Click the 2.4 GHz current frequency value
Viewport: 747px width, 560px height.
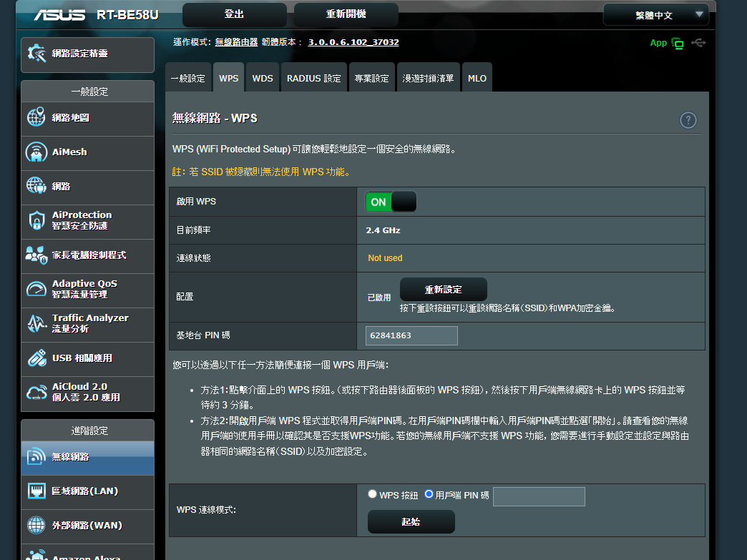[x=383, y=230]
